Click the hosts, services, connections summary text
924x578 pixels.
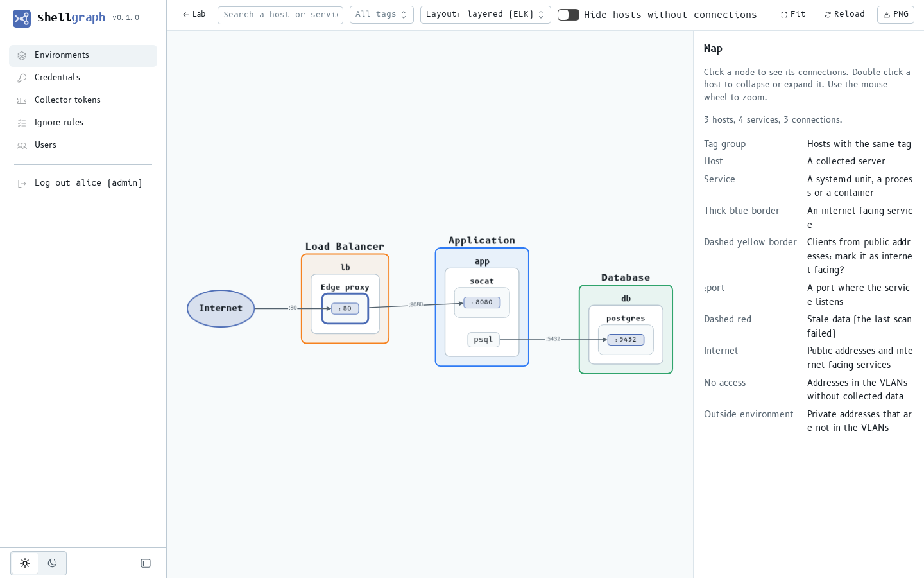click(773, 120)
